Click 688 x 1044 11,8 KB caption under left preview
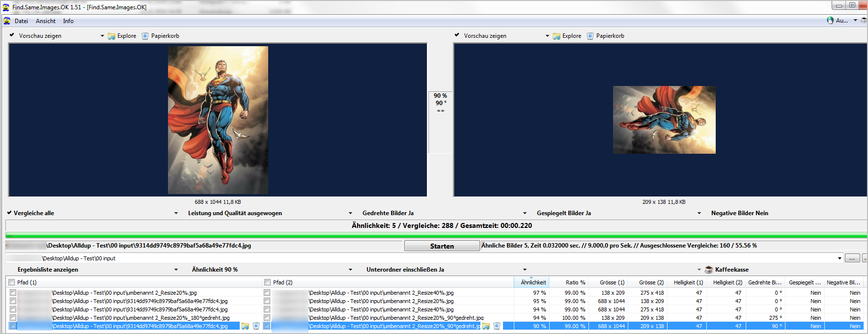Viewport: 868px width, 334px height. pyautogui.click(x=218, y=202)
